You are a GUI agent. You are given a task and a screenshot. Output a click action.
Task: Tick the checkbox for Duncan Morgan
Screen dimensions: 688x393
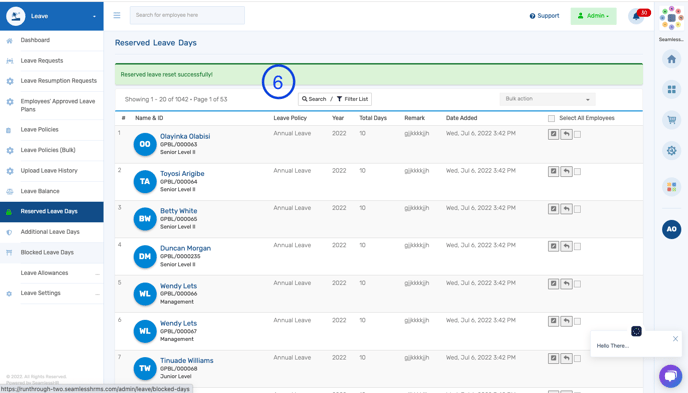tap(577, 247)
